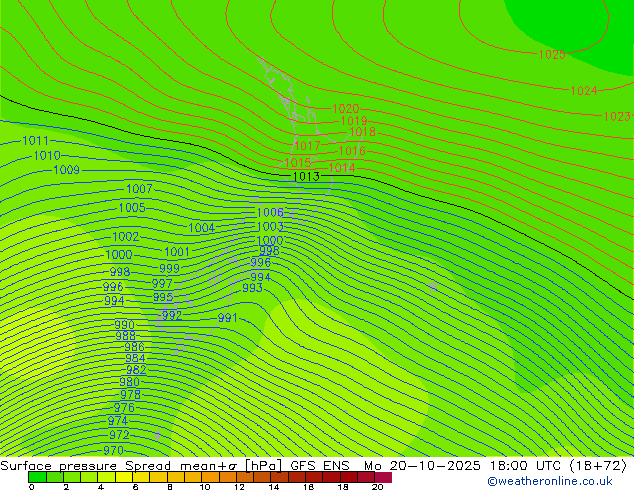
Task: Click the 1018 contour label
Action: 363,132
